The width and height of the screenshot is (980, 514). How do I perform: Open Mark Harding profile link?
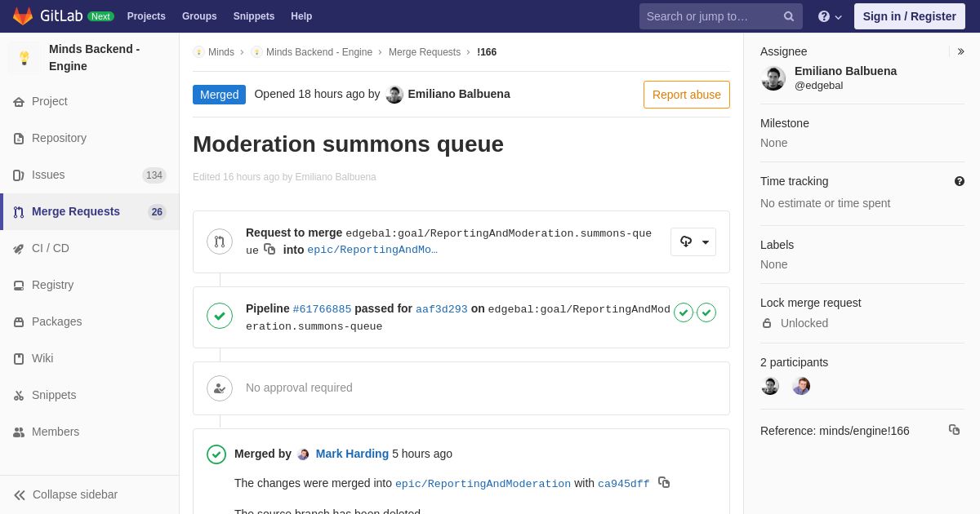[352, 454]
